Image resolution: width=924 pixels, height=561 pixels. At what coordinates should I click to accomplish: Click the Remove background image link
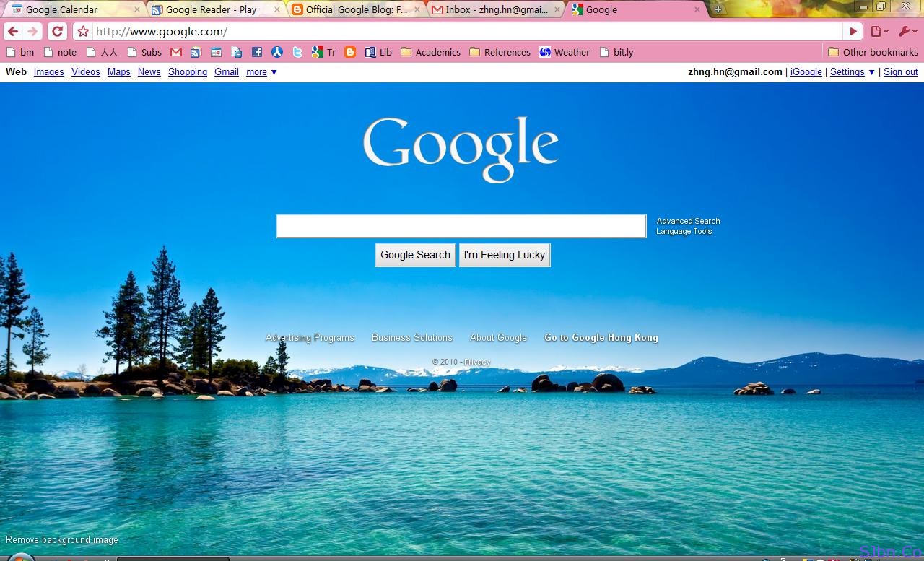(x=61, y=539)
